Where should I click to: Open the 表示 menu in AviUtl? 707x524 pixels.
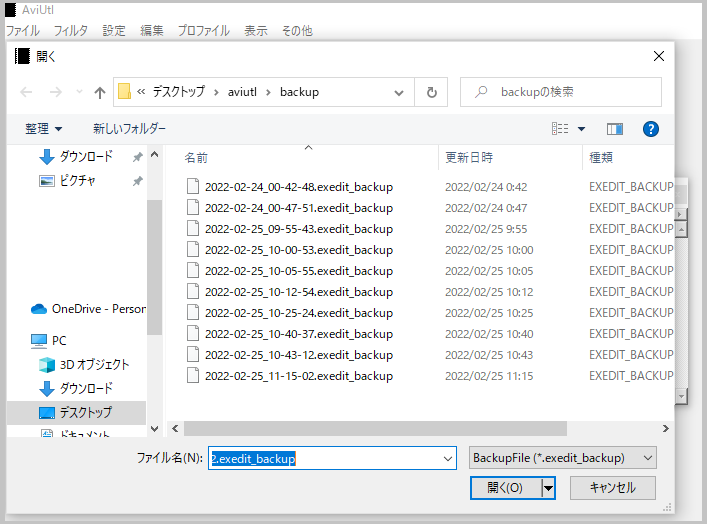pyautogui.click(x=256, y=31)
